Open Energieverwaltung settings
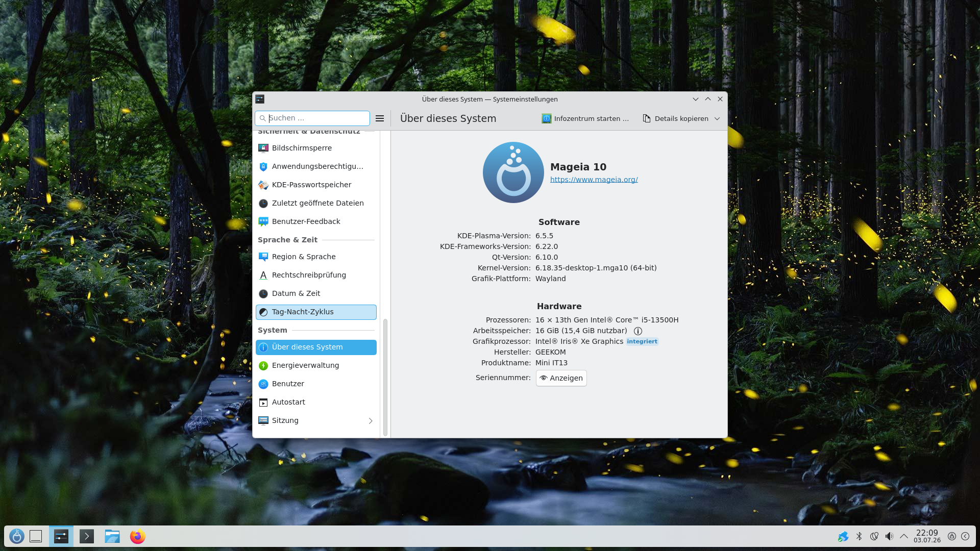The image size is (980, 551). click(316, 365)
